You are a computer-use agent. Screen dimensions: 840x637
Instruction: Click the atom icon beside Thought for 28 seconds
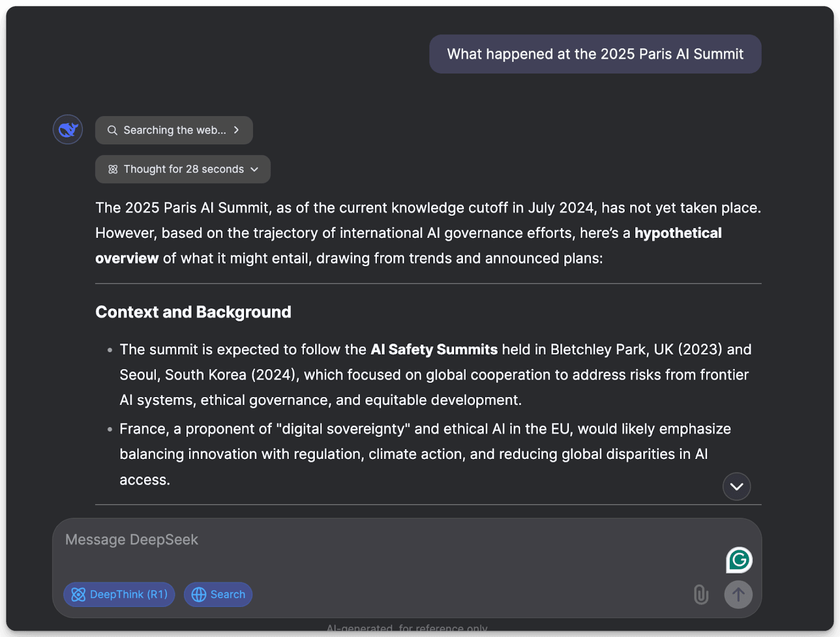coord(113,169)
